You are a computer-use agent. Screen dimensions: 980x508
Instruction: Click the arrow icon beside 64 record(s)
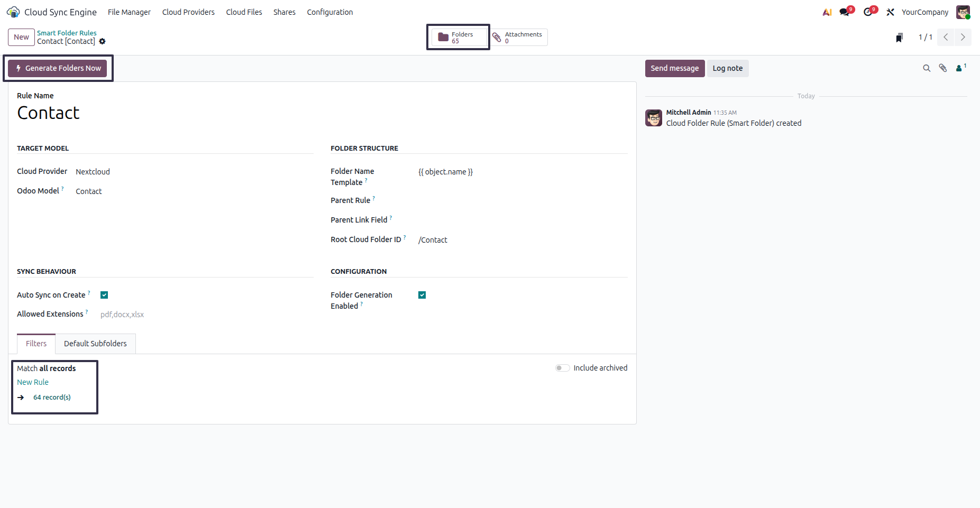(21, 398)
